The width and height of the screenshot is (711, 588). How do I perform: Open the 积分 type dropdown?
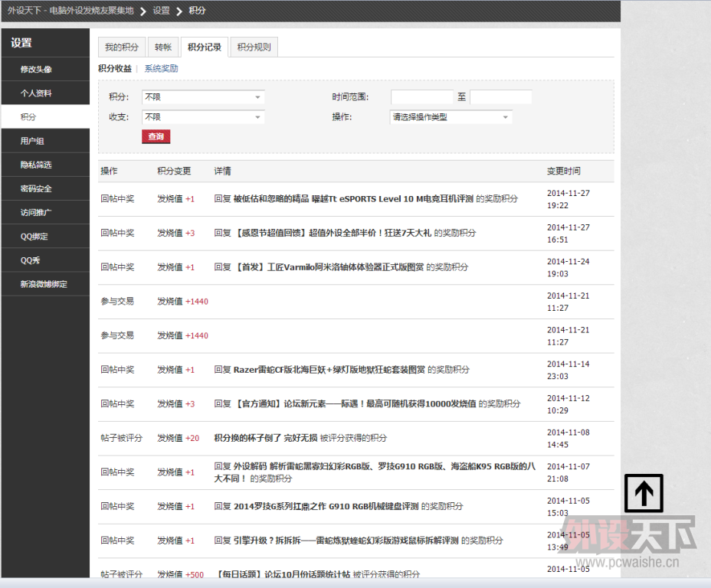pyautogui.click(x=203, y=97)
